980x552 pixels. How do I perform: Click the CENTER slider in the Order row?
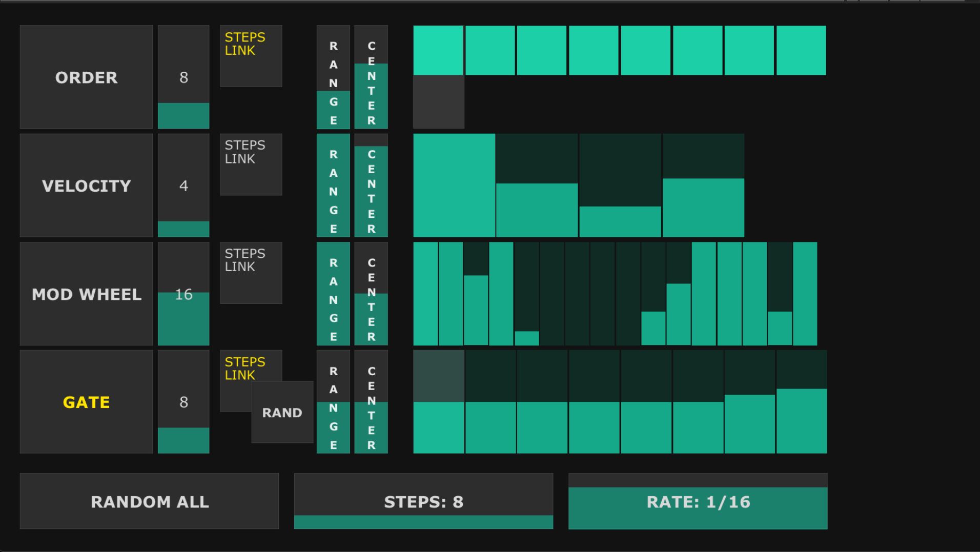click(x=371, y=77)
